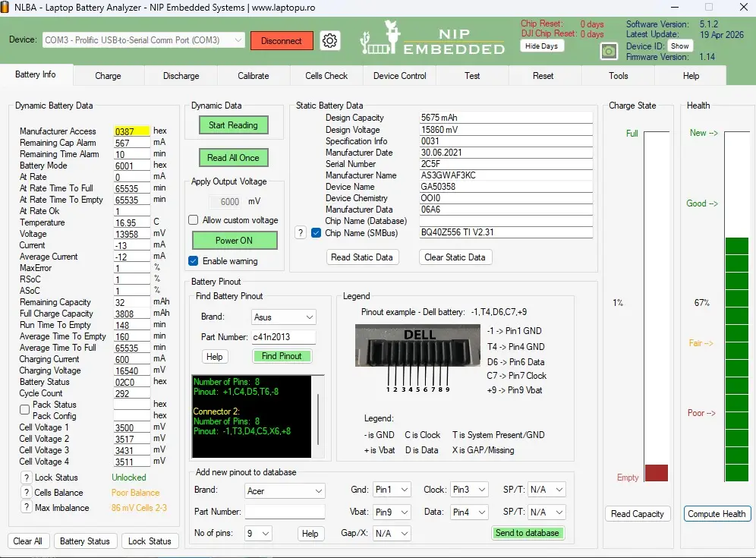This screenshot has width=756, height=558.
Task: Enable the Allow custom voltage checkbox
Action: click(194, 220)
